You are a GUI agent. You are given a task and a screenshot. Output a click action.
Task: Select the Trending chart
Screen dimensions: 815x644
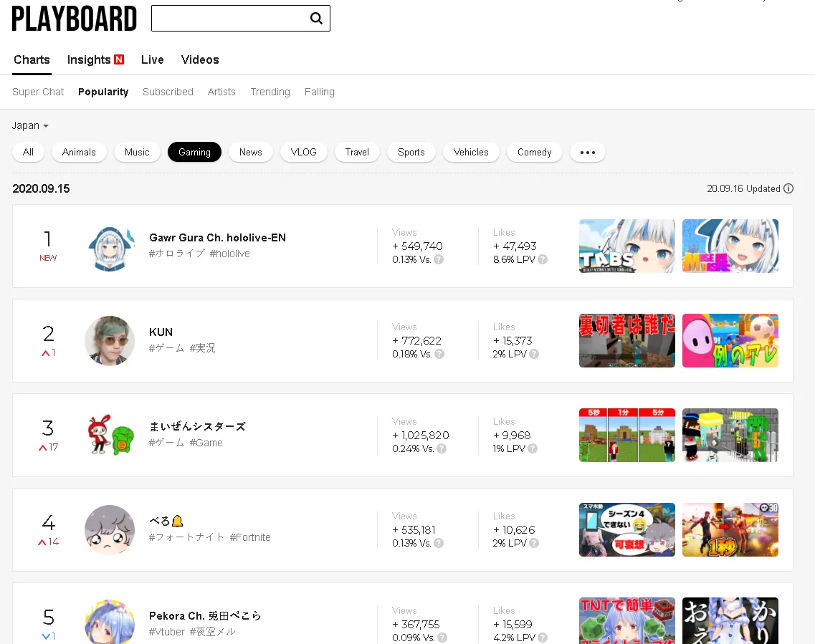click(x=270, y=92)
